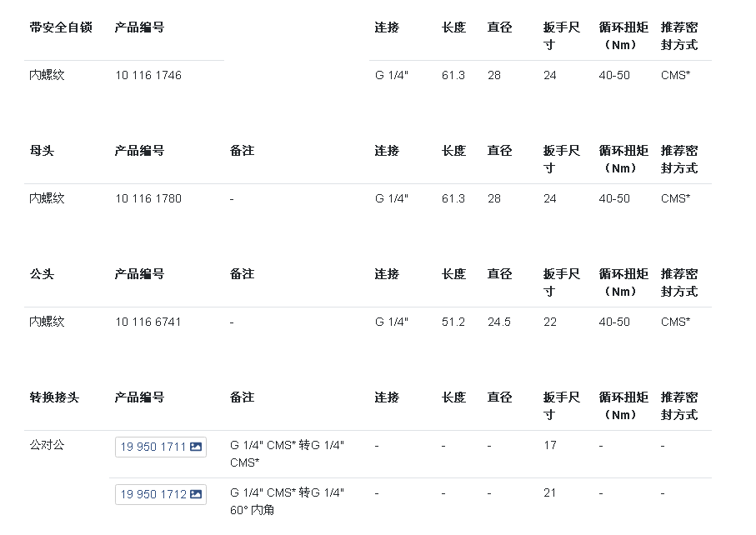Click product number link 19 950 1711
This screenshot has width=756, height=535.
tap(161, 447)
